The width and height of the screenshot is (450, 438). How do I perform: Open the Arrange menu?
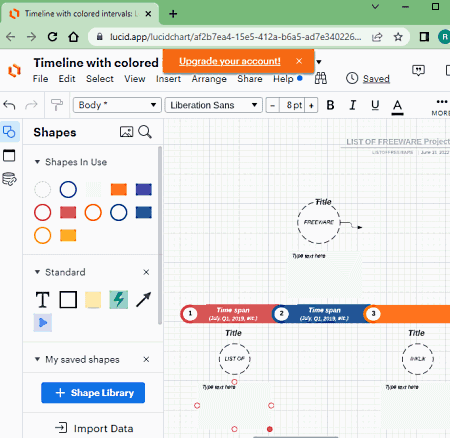[209, 79]
